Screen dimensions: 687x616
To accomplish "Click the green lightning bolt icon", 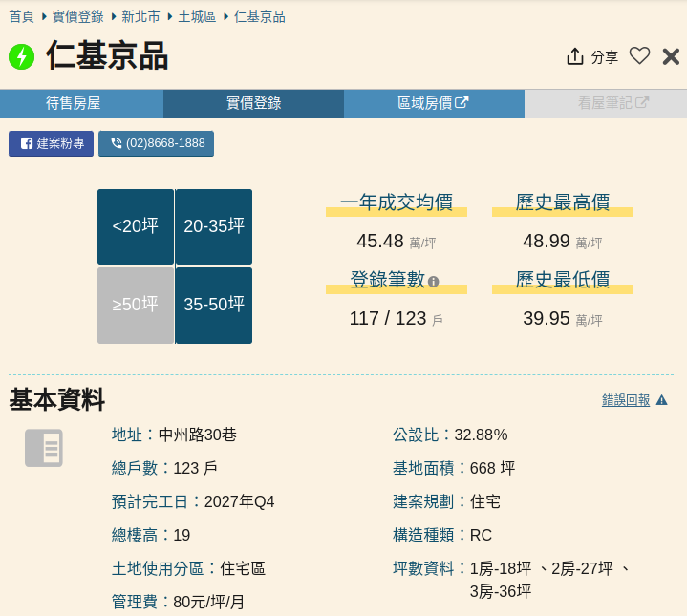I will pyautogui.click(x=21, y=57).
